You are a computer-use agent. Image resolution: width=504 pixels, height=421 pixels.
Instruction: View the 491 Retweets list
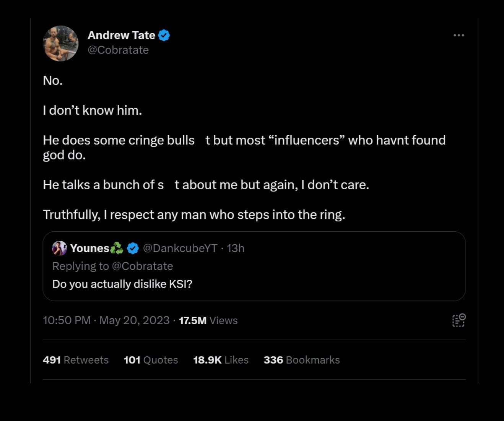point(75,359)
